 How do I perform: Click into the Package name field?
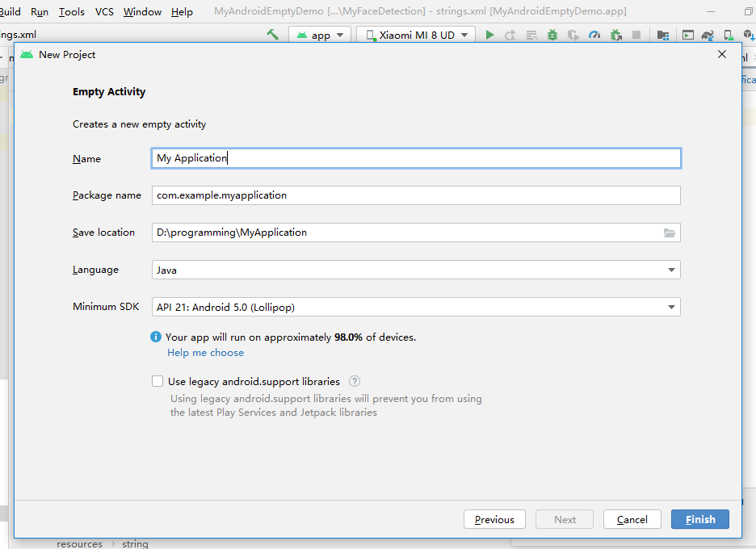coord(416,195)
